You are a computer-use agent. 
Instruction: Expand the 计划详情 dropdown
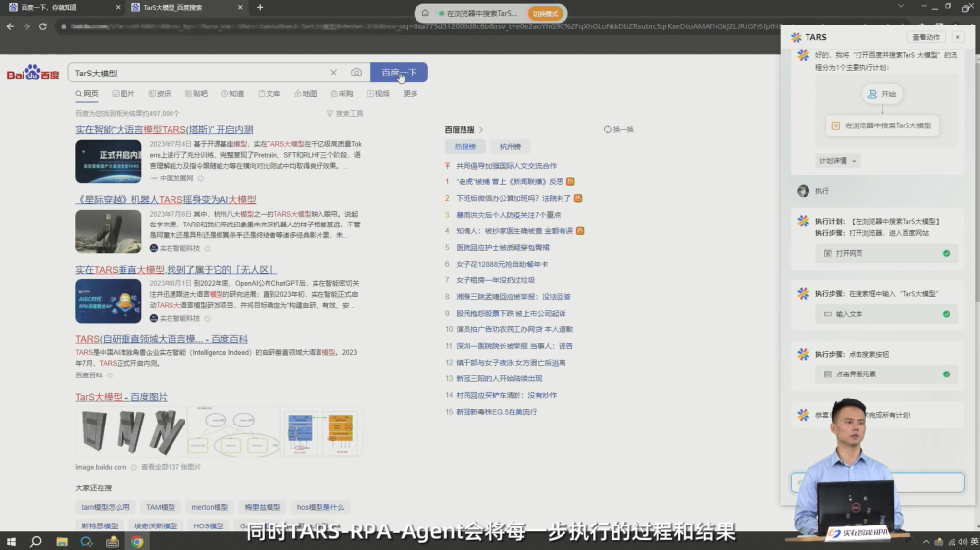coord(838,161)
